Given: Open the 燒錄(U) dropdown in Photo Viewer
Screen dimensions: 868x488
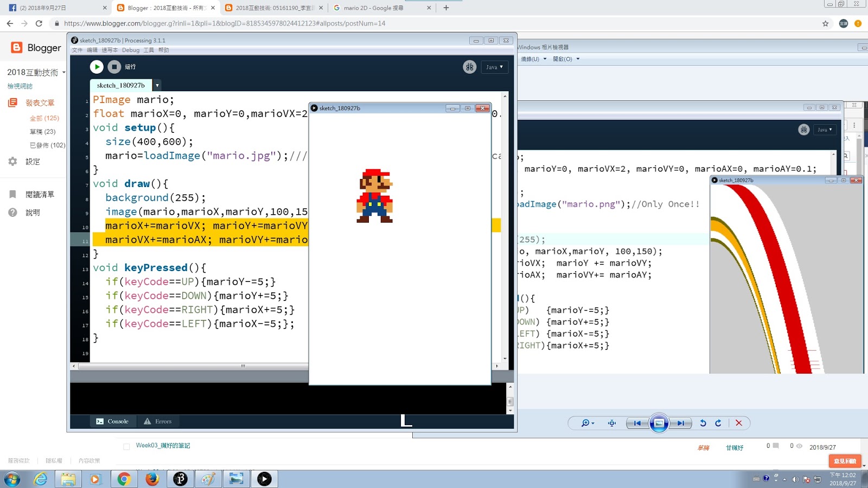Looking at the screenshot, I should pos(533,59).
